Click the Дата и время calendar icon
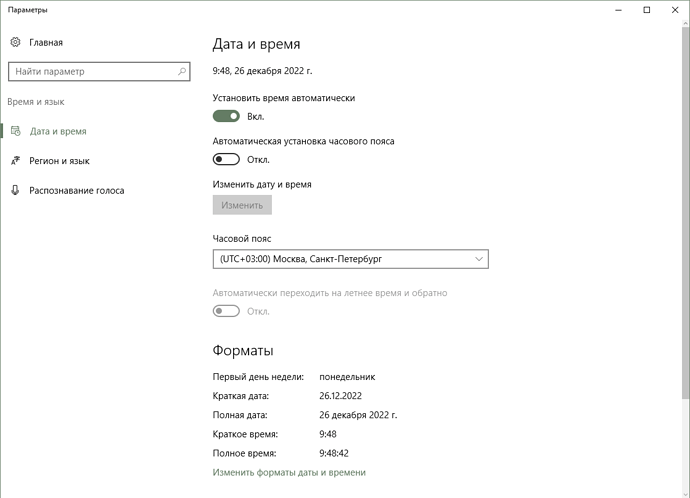 pyautogui.click(x=15, y=131)
